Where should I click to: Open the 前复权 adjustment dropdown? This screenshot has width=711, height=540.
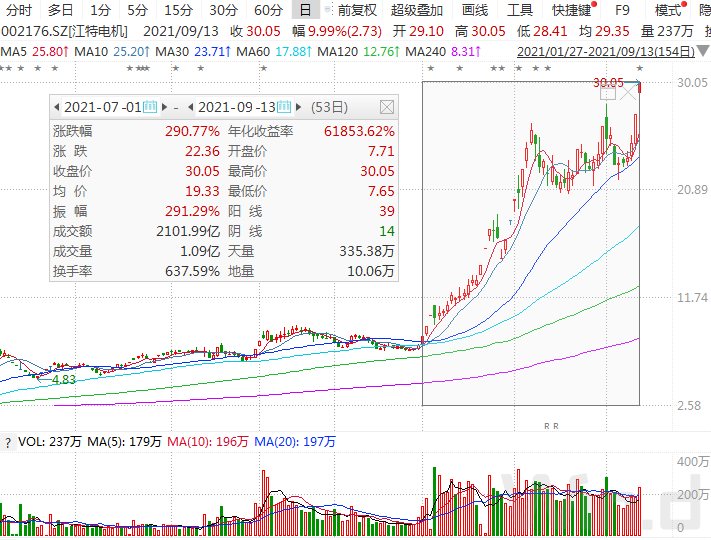click(357, 10)
